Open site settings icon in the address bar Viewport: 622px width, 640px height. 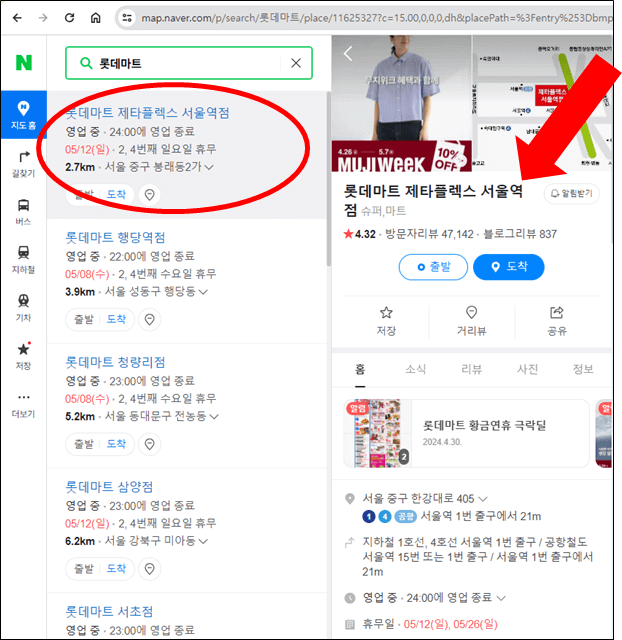[x=127, y=18]
